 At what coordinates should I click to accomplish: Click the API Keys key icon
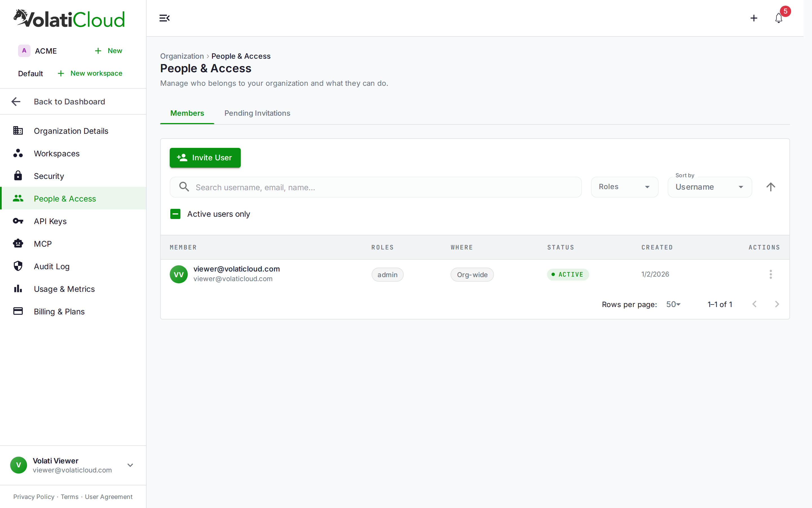18,221
